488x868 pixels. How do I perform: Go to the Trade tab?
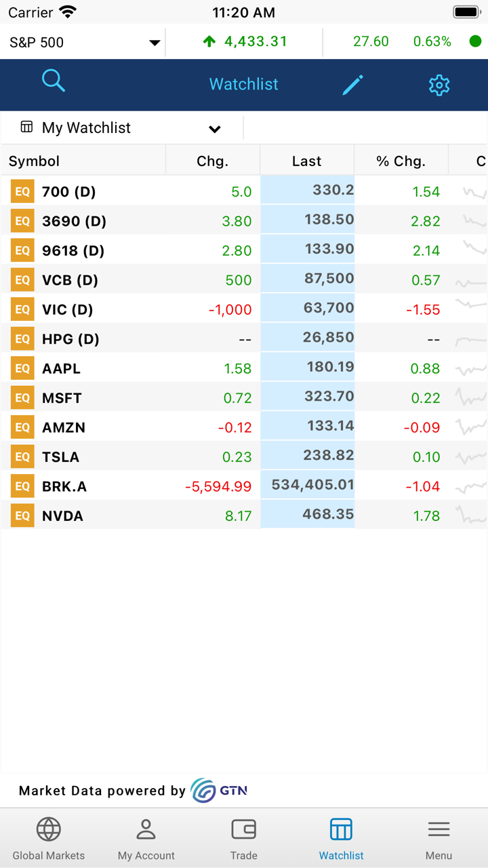tap(244, 838)
